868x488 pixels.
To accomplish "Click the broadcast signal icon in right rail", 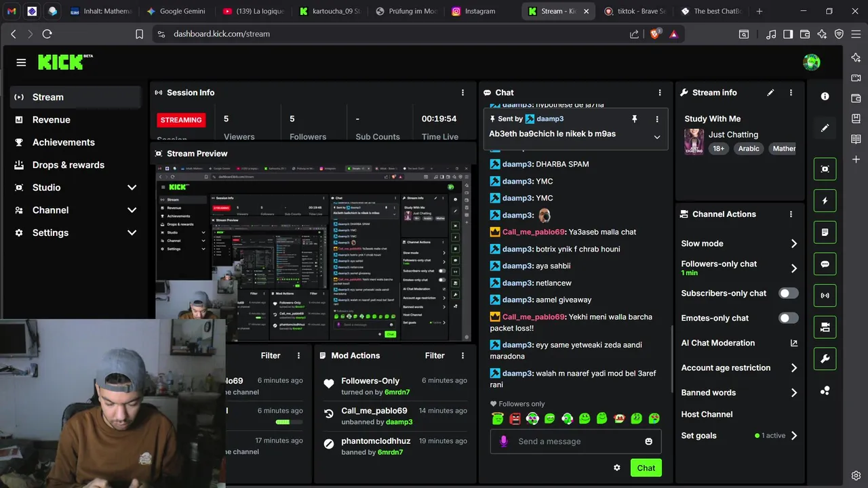I will 825,296.
